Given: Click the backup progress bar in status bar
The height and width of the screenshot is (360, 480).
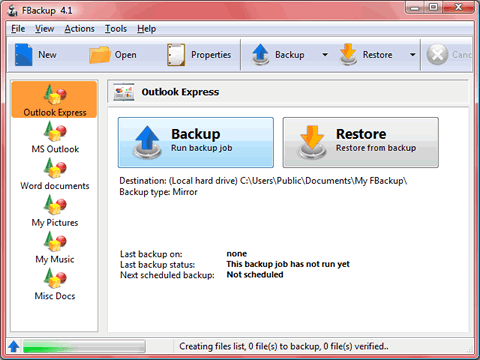Looking at the screenshot, I should (84, 346).
